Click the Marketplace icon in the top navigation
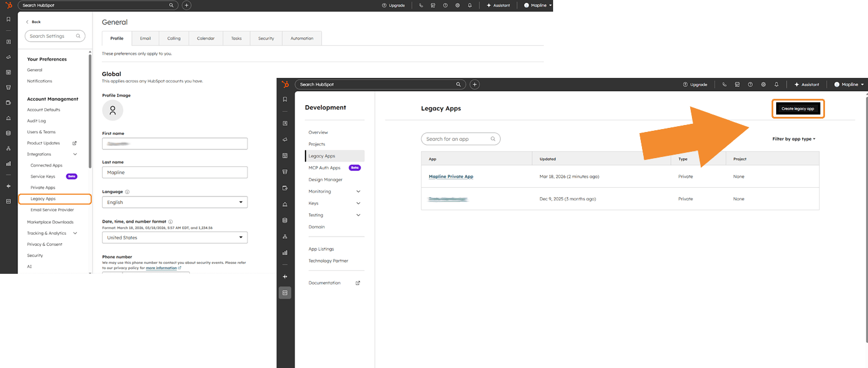868x368 pixels. 432,5
